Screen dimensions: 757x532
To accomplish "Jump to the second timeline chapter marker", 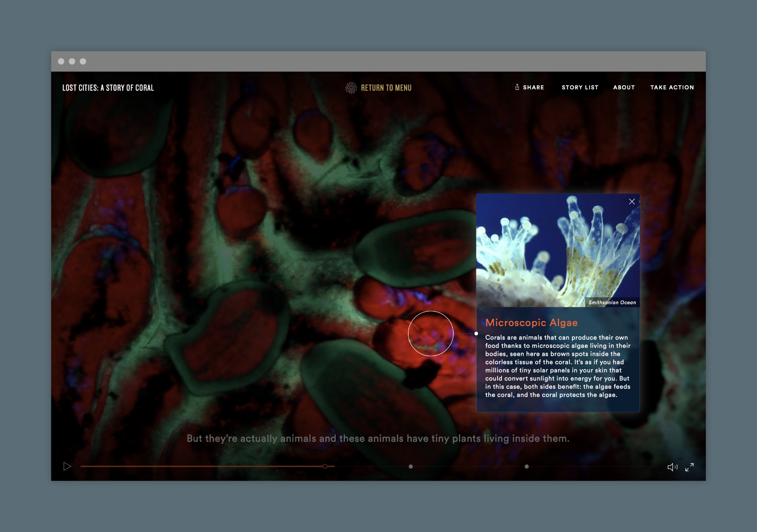I will click(411, 466).
